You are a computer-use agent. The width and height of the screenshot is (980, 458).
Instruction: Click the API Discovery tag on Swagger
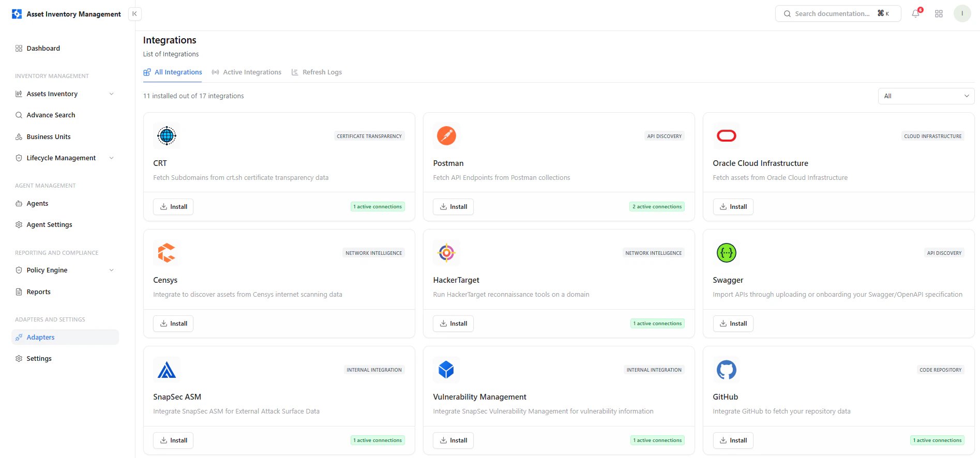pyautogui.click(x=944, y=253)
